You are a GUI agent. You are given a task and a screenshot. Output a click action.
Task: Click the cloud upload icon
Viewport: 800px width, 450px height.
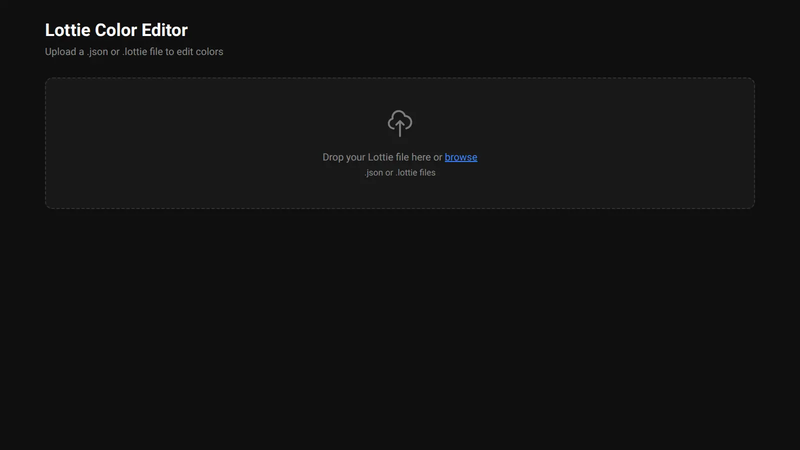[399, 123]
